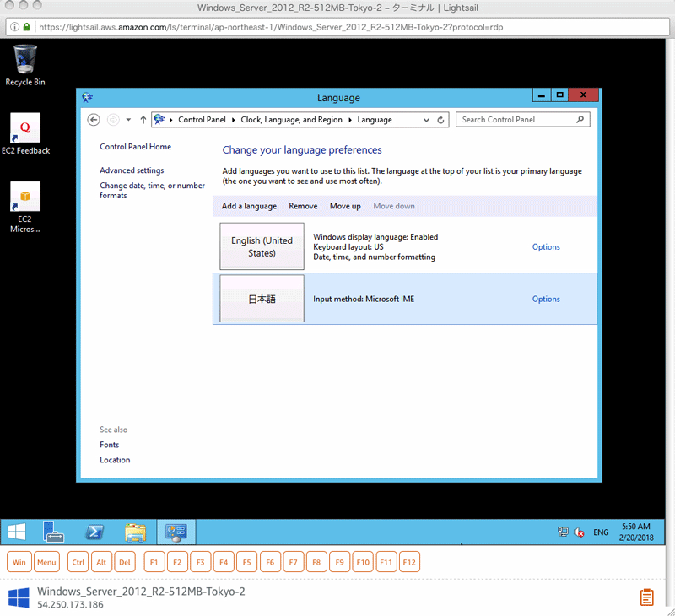The height and width of the screenshot is (616, 675).
Task: Select the 日本語 language tile
Action: click(x=262, y=299)
